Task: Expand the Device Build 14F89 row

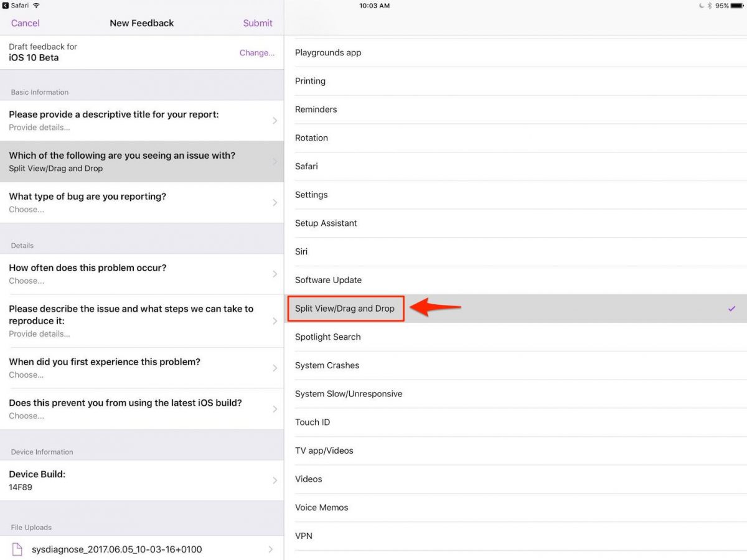Action: (142, 480)
